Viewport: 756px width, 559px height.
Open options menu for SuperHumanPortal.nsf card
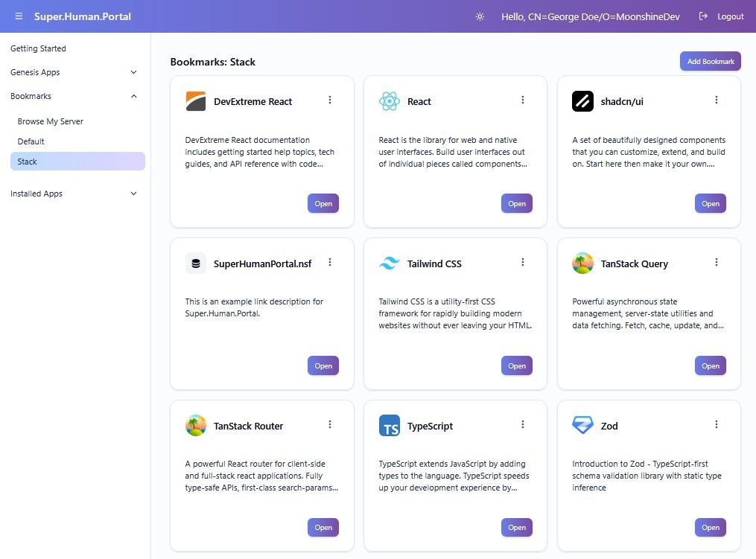point(330,262)
